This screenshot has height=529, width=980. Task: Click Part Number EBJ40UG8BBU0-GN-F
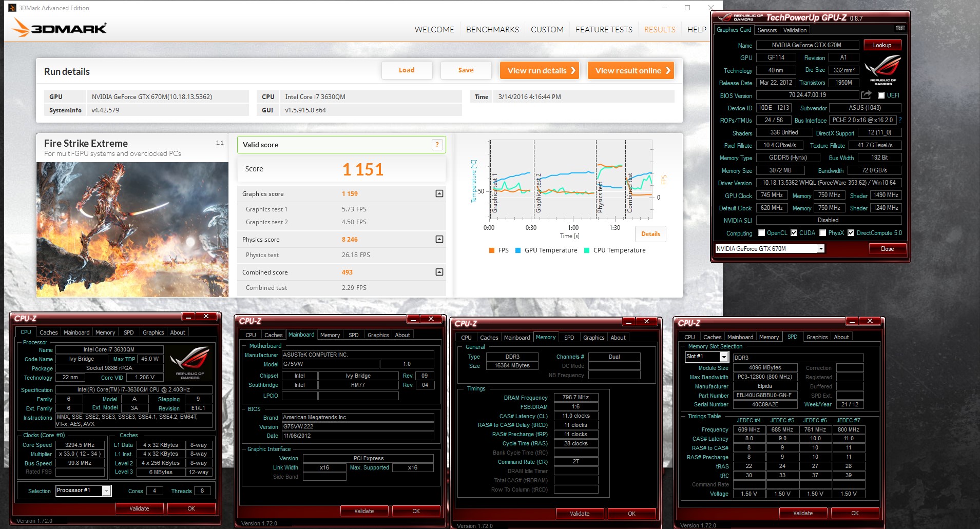click(x=764, y=396)
